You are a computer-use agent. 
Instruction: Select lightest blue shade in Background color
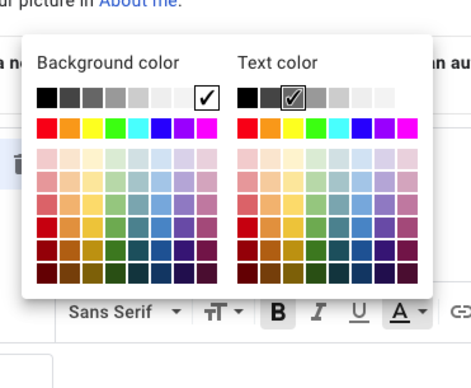pyautogui.click(x=161, y=159)
